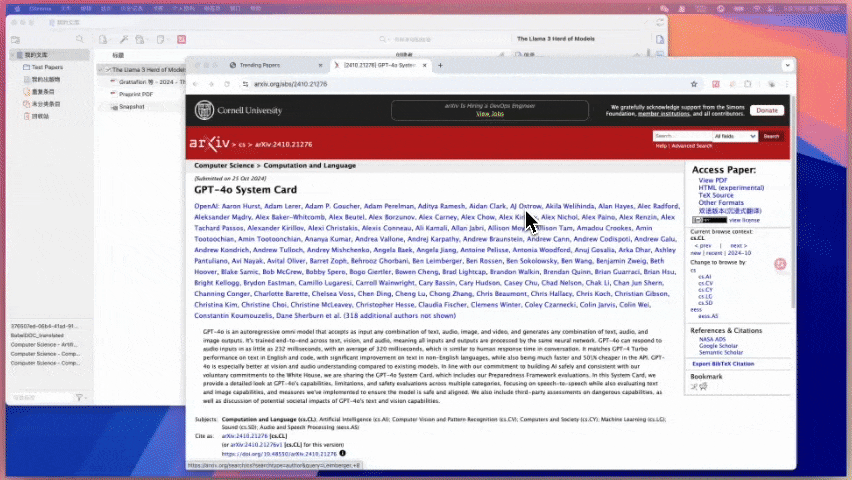
Task: Click the member institutions link
Action: pyautogui.click(x=663, y=114)
